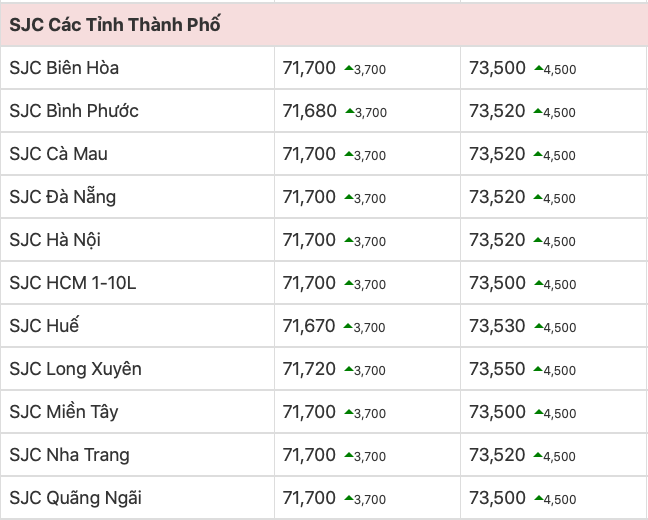648x520 pixels.
Task: Select the SJC Hà Nội row name
Action: [55, 240]
